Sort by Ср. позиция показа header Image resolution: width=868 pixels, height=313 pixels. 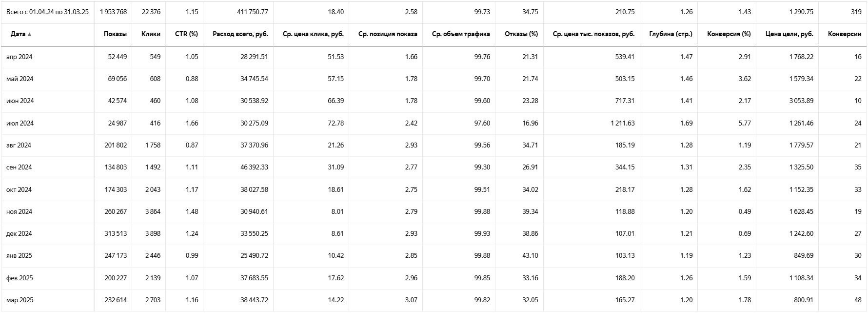(388, 34)
